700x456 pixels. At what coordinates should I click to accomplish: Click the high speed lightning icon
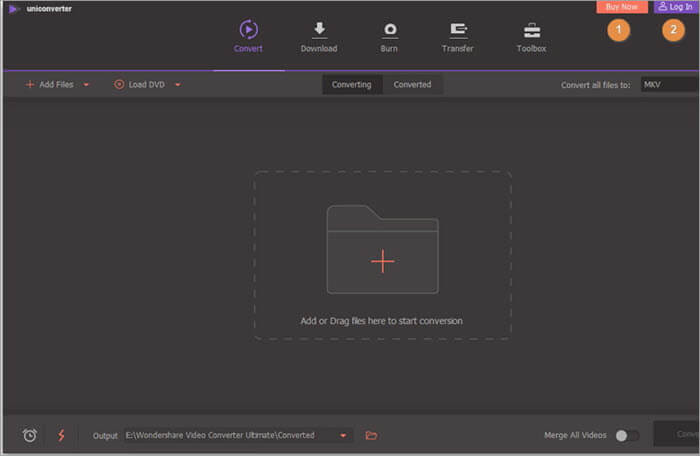(60, 435)
